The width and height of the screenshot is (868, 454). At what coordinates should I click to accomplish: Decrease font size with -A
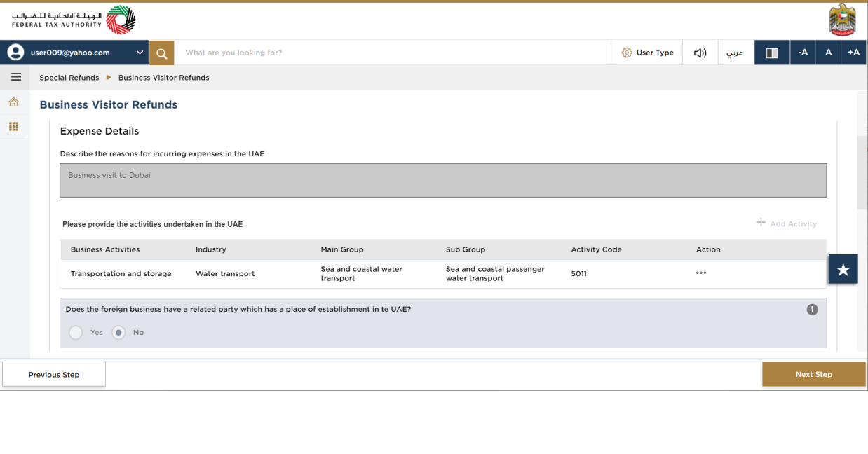803,53
